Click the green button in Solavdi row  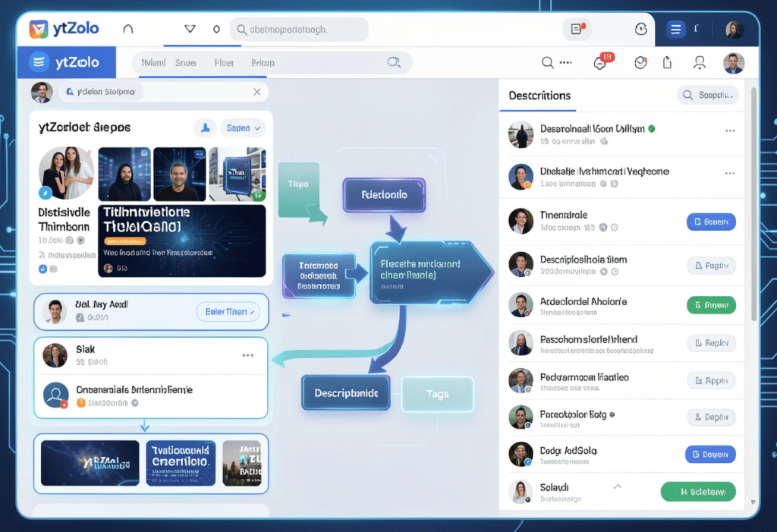[x=698, y=492]
